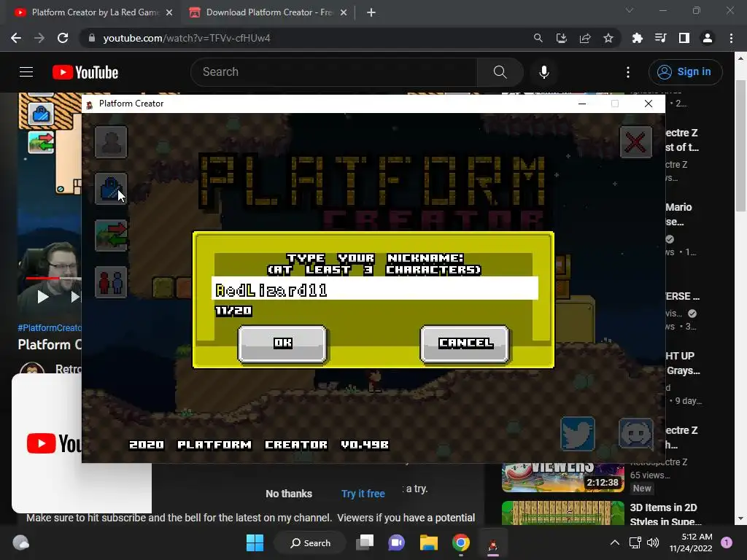
Task: Open Task View on the taskbar
Action: (x=365, y=542)
